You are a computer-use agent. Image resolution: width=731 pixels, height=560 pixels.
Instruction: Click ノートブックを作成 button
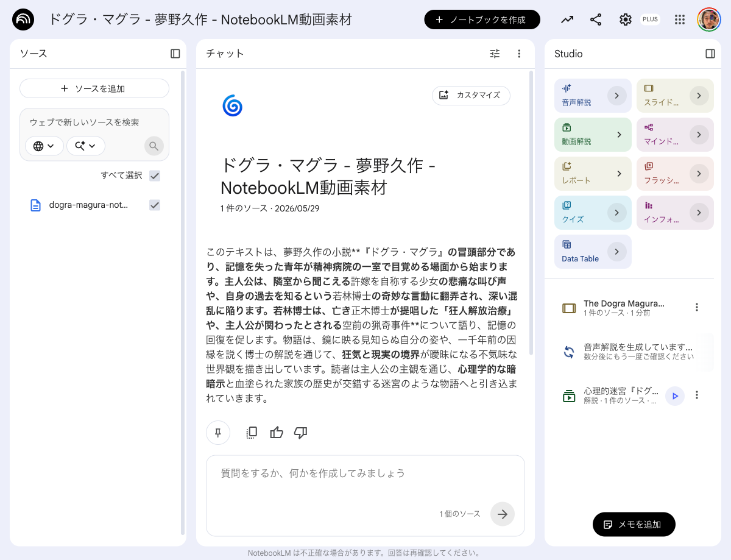(482, 19)
